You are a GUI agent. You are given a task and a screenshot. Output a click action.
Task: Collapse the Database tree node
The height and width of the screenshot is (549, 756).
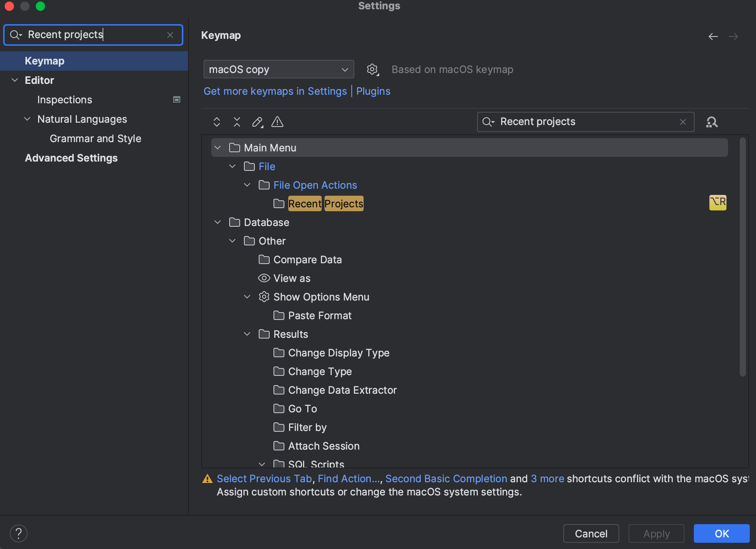(218, 222)
